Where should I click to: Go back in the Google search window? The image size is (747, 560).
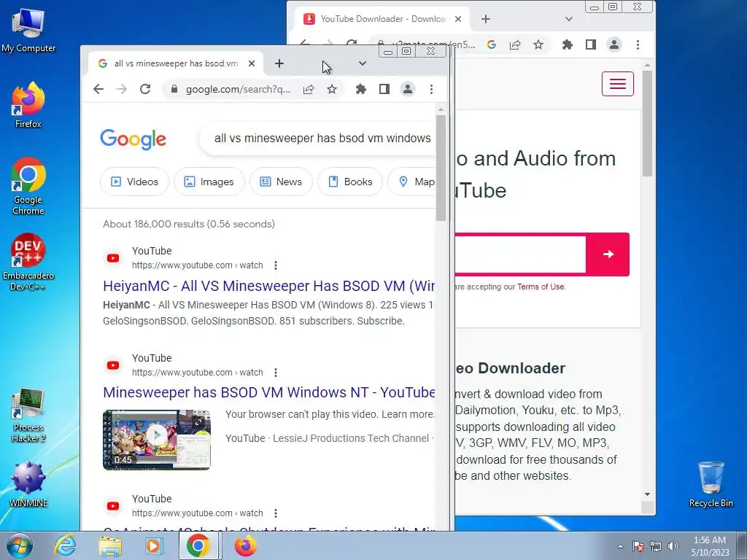click(98, 89)
